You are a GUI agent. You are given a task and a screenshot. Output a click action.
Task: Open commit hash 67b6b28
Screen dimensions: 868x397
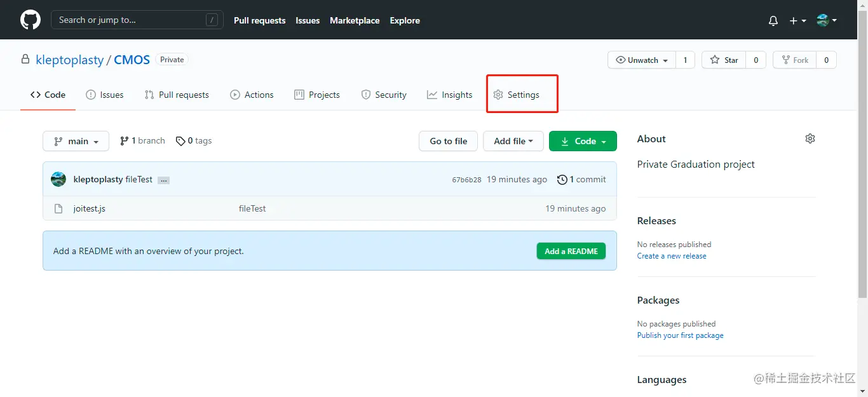point(466,180)
